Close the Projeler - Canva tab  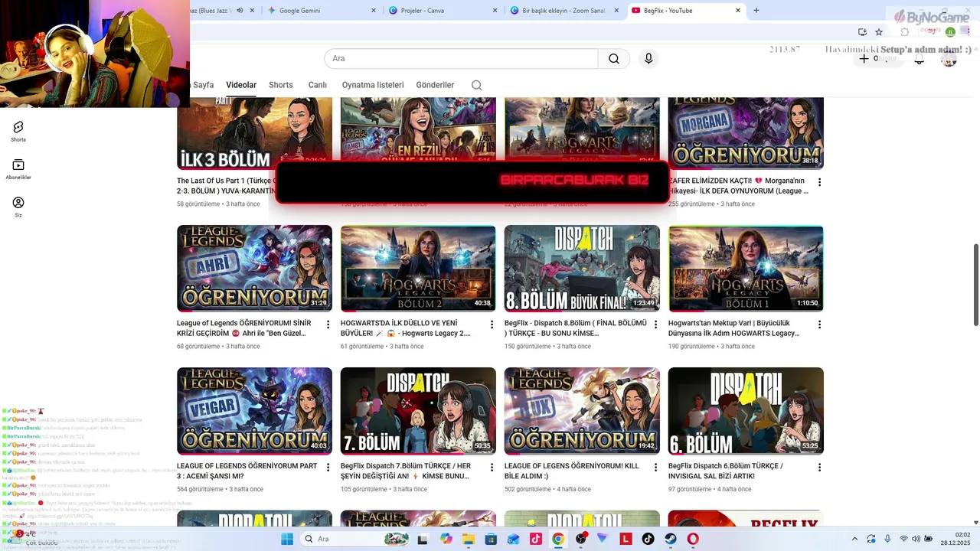coord(494,11)
